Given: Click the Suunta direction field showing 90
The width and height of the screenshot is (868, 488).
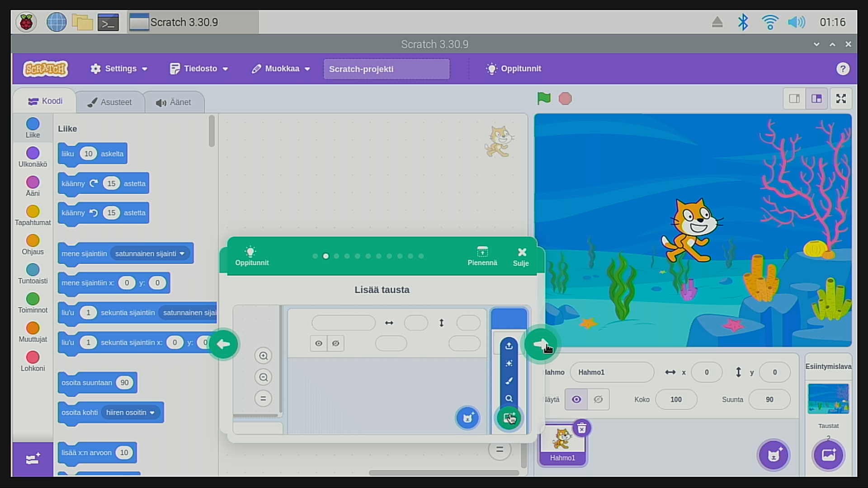Looking at the screenshot, I should coord(769,399).
